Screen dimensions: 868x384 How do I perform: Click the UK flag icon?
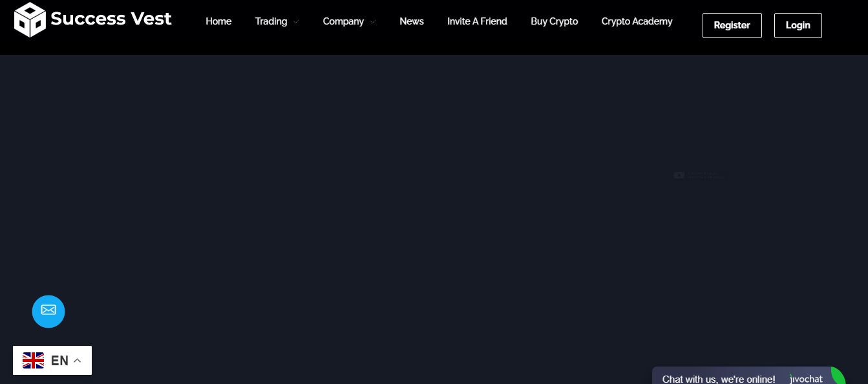[34, 361]
